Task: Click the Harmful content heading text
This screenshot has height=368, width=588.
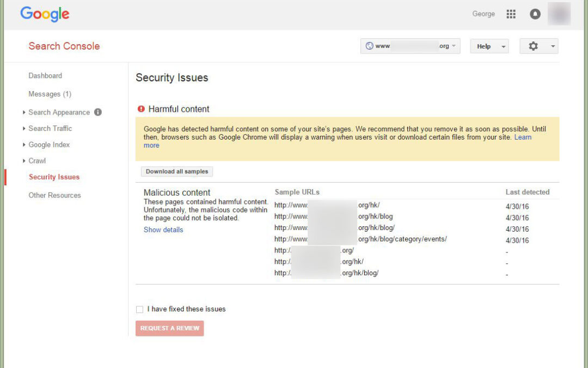Action: tap(179, 109)
